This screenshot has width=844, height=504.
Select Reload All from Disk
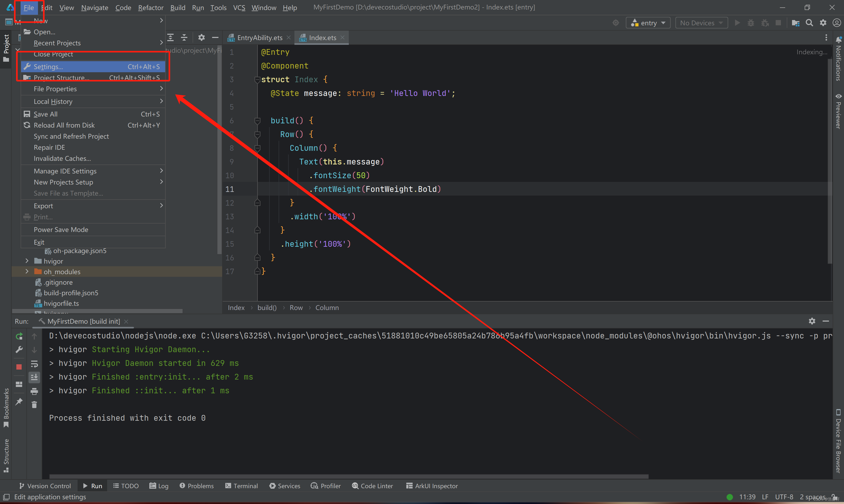[93, 125]
